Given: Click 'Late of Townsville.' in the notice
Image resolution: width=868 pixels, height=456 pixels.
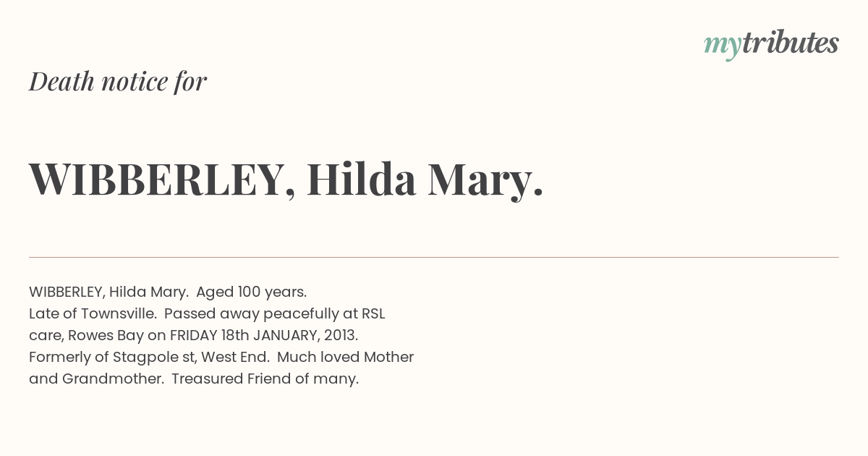Looking at the screenshot, I should point(93,313).
